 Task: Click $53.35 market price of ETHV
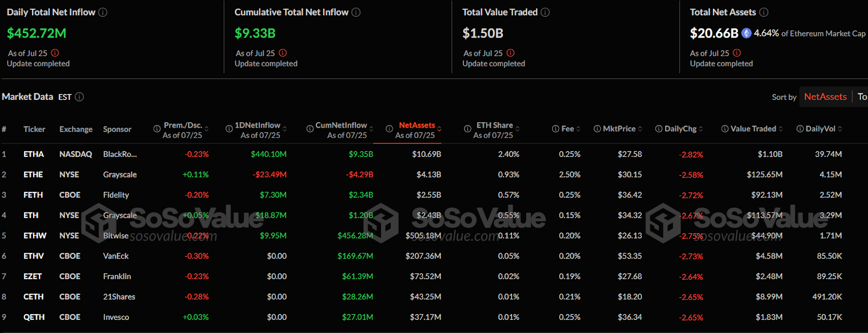(630, 256)
